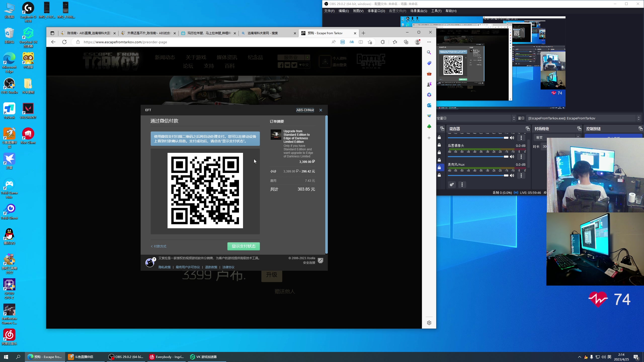Open the Edge Extensions puzzle icon
The width and height of the screenshot is (644, 362).
coord(383,42)
